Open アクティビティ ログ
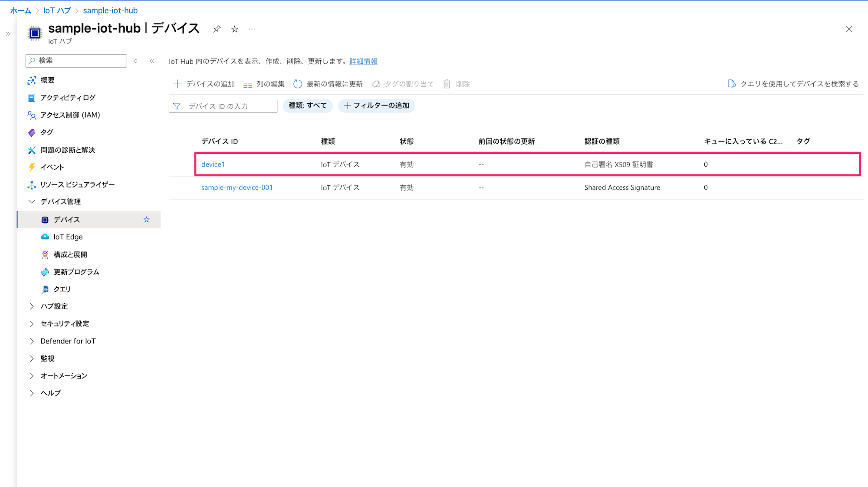Image resolution: width=868 pixels, height=487 pixels. pyautogui.click(x=68, y=98)
